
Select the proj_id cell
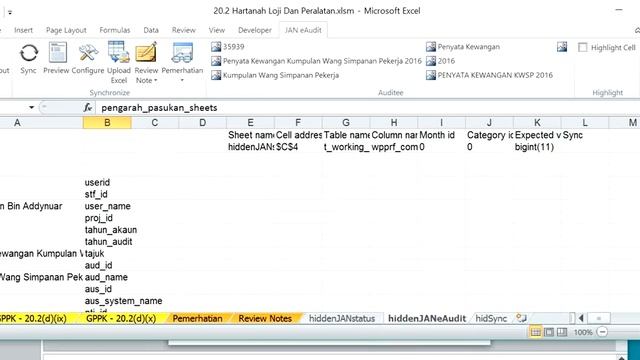pyautogui.click(x=107, y=218)
